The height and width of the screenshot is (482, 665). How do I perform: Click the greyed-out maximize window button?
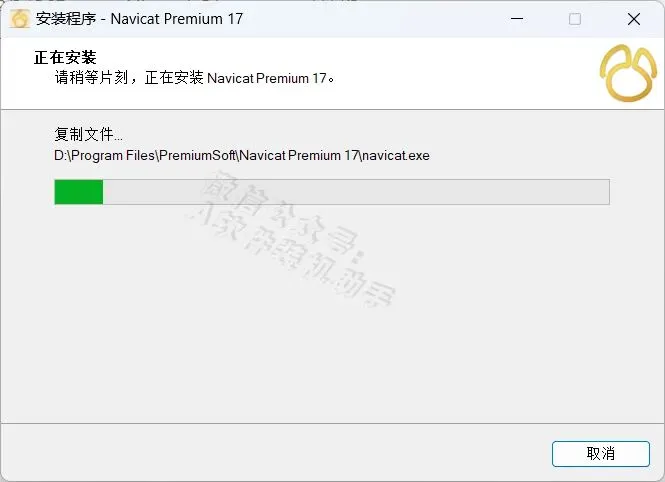[575, 19]
